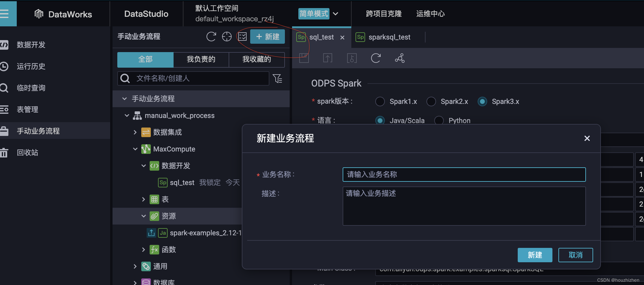Click the save icon in editor toolbar
644x285 pixels.
coord(304,58)
